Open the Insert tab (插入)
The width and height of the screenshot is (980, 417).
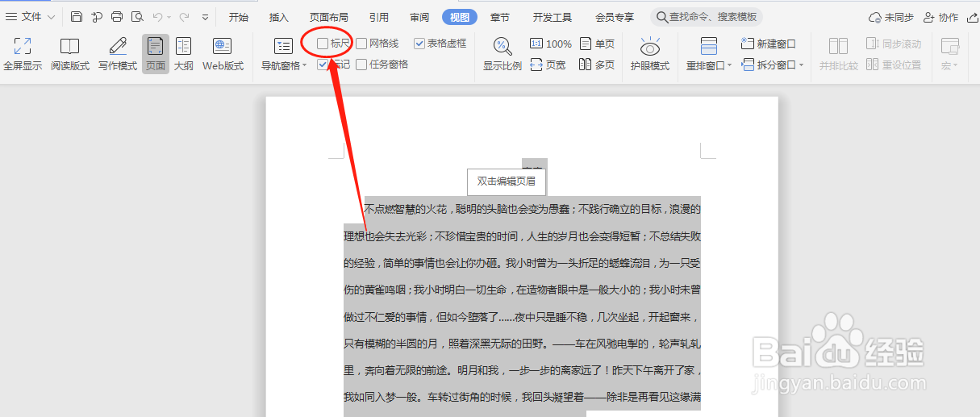278,17
